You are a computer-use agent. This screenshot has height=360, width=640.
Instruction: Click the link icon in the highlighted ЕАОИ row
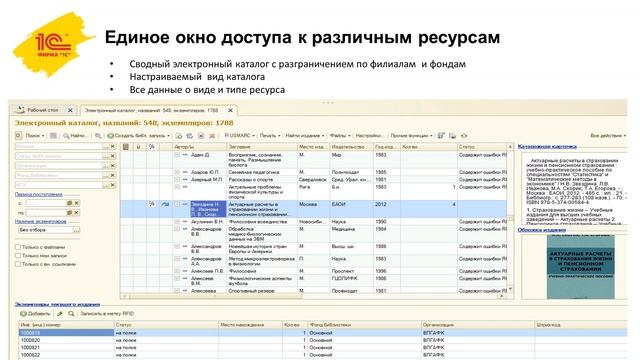pyautogui.click(x=165, y=204)
